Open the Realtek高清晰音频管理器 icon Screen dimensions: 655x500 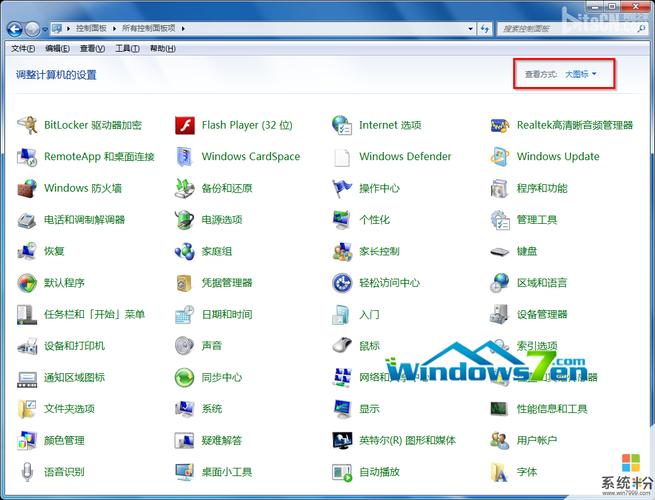tap(500, 126)
